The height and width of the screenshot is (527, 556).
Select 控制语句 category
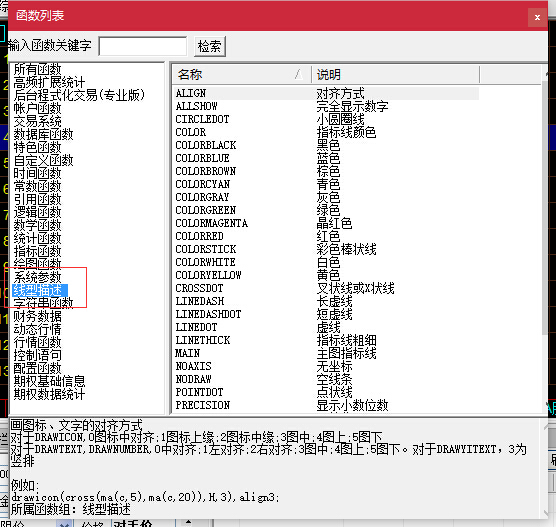[x=37, y=355]
